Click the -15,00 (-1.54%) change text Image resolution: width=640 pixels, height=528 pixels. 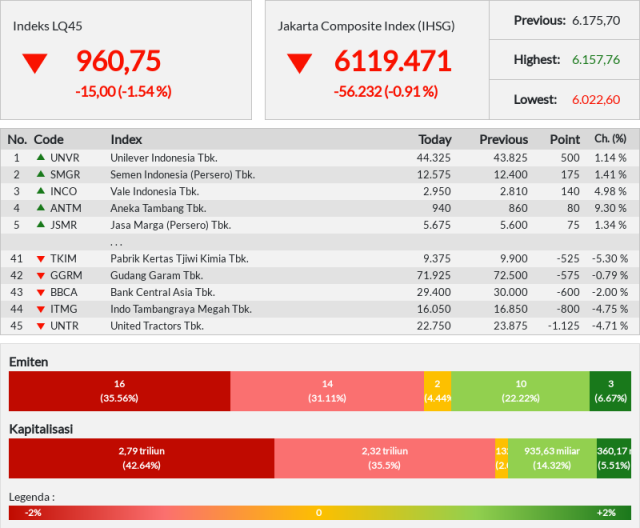pyautogui.click(x=123, y=91)
